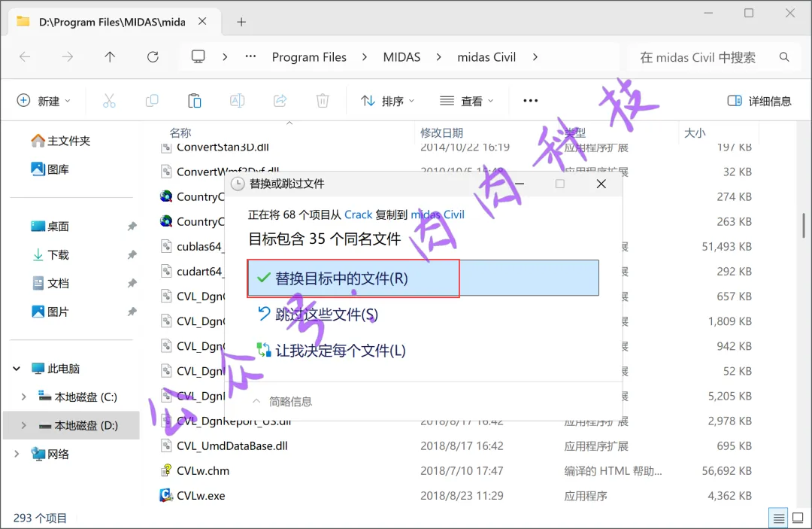This screenshot has height=529, width=812.
Task: Expand Local Disk (C:) tree node
Action: click(23, 397)
